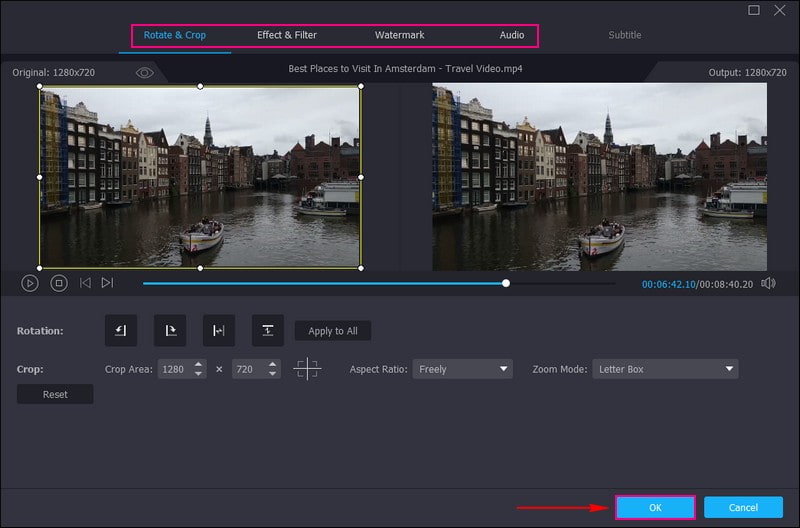
Task: Click the play button
Action: click(x=30, y=283)
